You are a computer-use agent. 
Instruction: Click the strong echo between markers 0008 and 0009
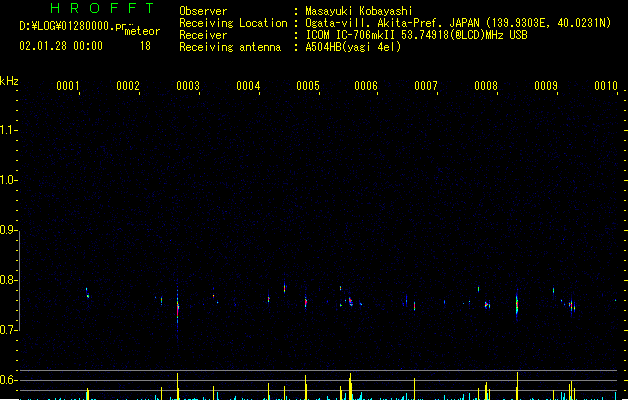tap(517, 305)
